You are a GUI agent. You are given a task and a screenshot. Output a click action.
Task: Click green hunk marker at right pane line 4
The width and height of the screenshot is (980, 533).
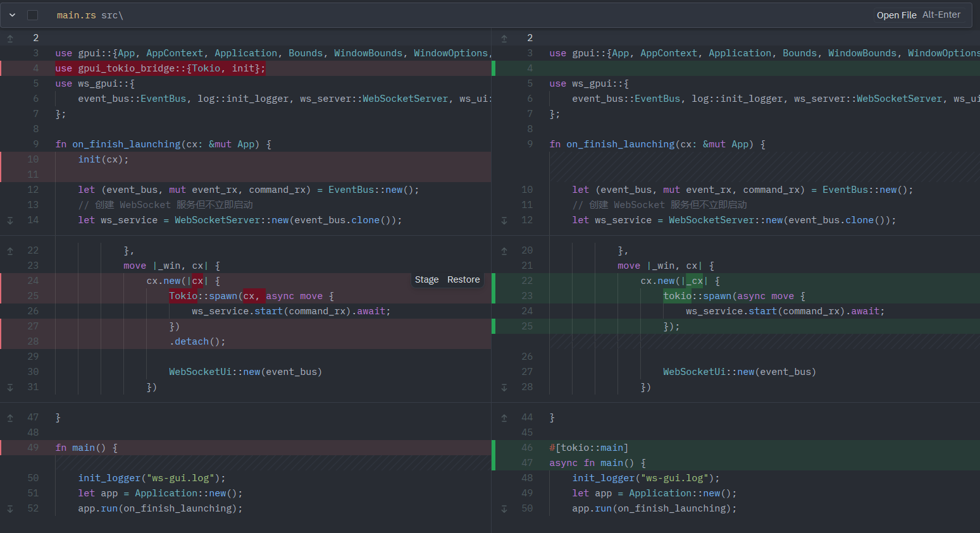(493, 68)
